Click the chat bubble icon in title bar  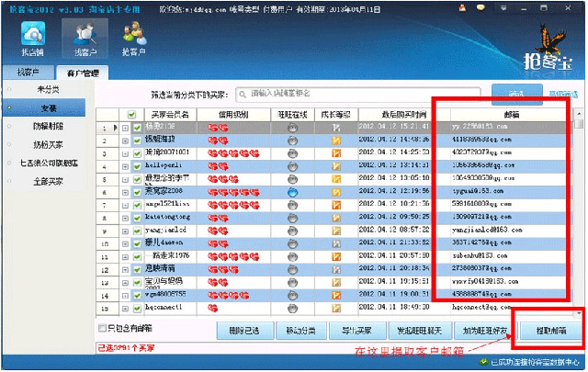tap(481, 7)
